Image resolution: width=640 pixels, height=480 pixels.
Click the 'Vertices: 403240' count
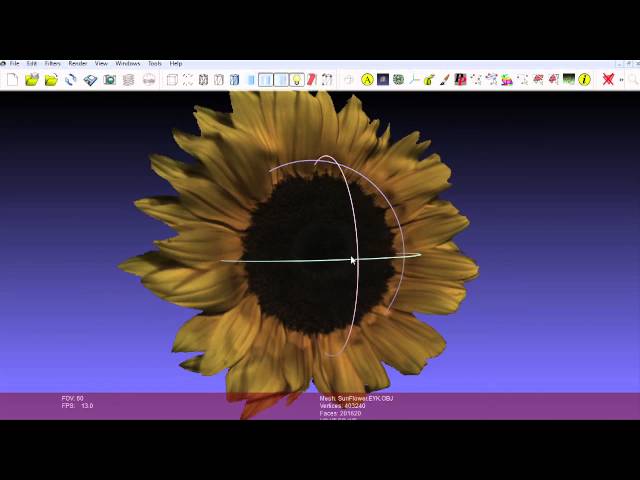pyautogui.click(x=342, y=406)
